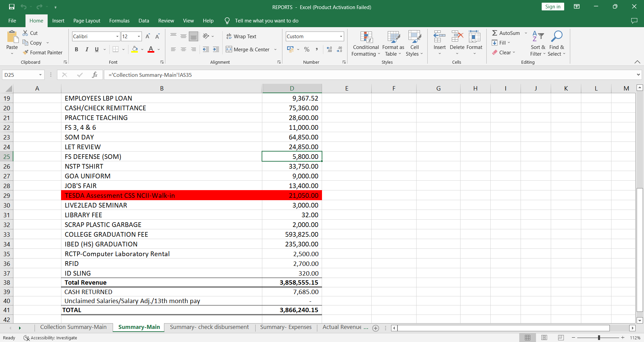Open the File menu

pos(12,21)
